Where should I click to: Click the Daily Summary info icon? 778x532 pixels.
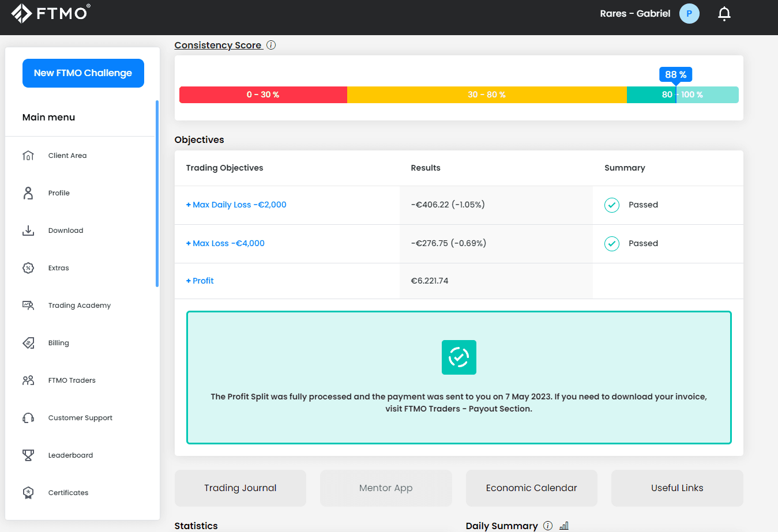548,526
